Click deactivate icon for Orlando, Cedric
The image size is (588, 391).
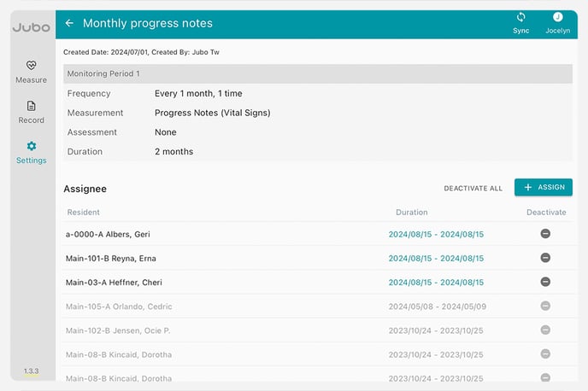[545, 306]
